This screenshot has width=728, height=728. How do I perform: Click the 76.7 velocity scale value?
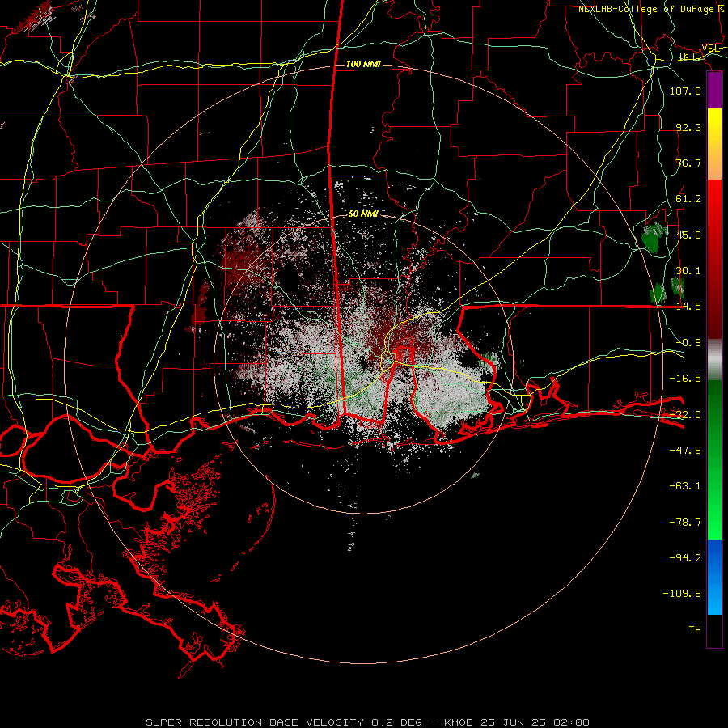pyautogui.click(x=688, y=163)
